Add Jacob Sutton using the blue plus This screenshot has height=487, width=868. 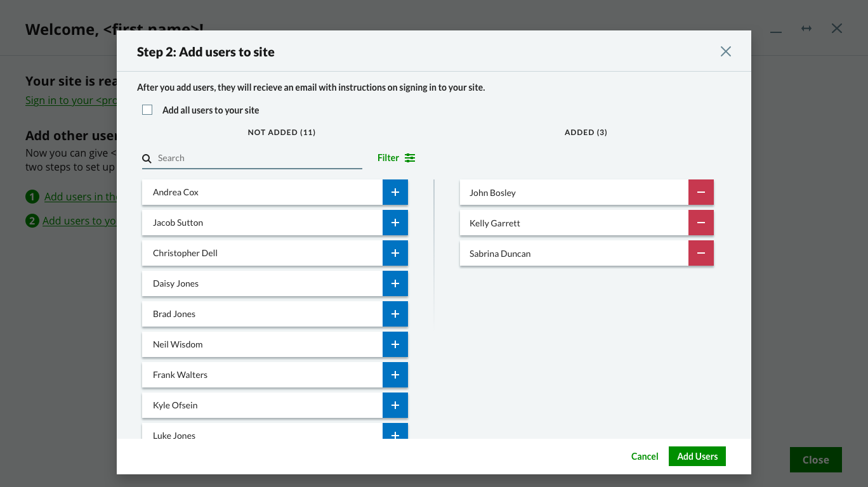[x=395, y=223]
